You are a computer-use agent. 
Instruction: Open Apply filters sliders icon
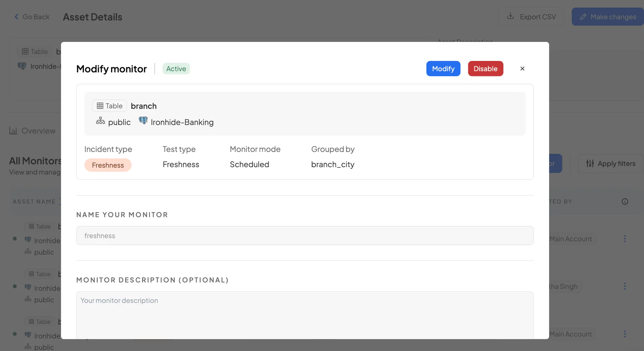pos(590,163)
